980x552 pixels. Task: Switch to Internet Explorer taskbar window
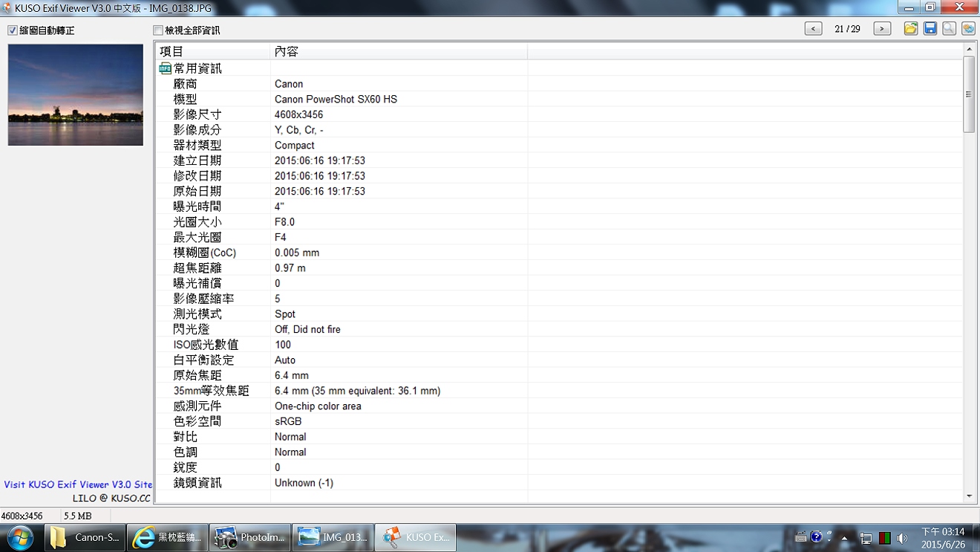pyautogui.click(x=168, y=538)
